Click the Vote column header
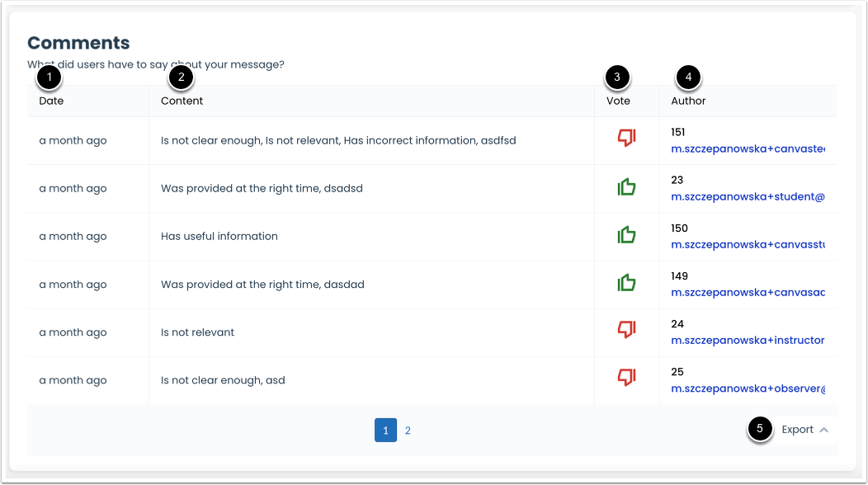The width and height of the screenshot is (868, 485). [618, 101]
